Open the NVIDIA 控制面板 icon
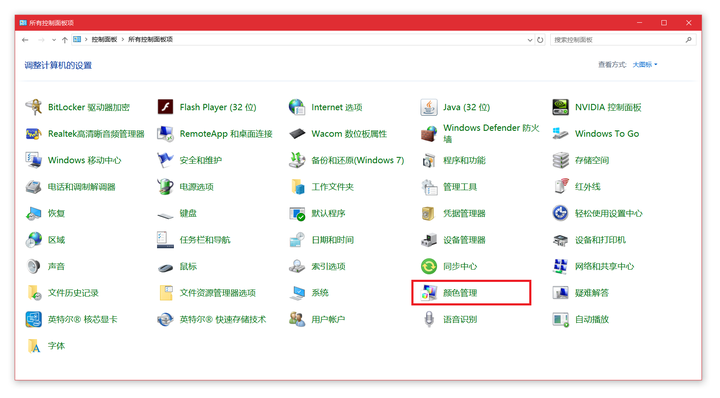Screen dimensions: 720x398 click(561, 107)
